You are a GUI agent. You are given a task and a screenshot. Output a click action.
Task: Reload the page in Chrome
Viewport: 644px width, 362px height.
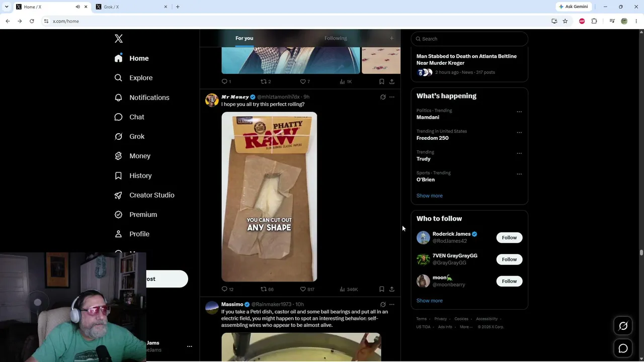(32, 21)
